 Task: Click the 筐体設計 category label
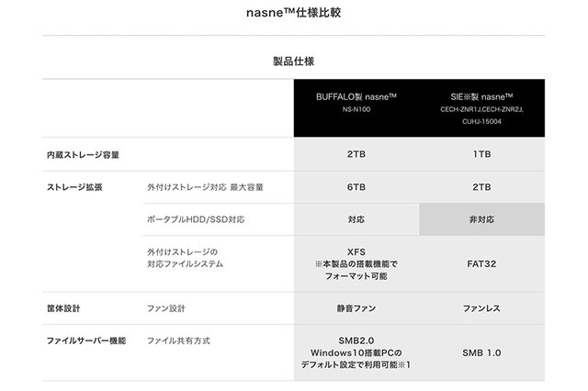[64, 308]
